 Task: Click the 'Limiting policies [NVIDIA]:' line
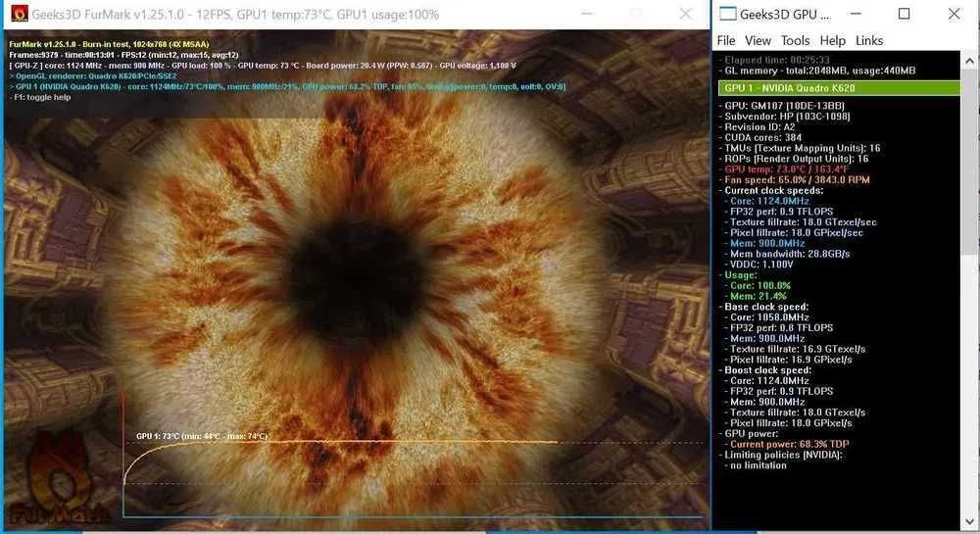[x=781, y=455]
